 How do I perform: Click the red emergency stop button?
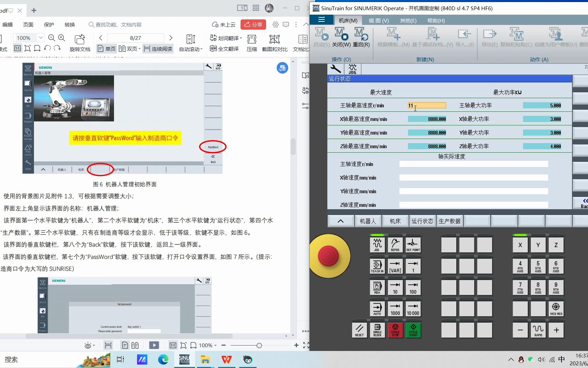pyautogui.click(x=328, y=256)
